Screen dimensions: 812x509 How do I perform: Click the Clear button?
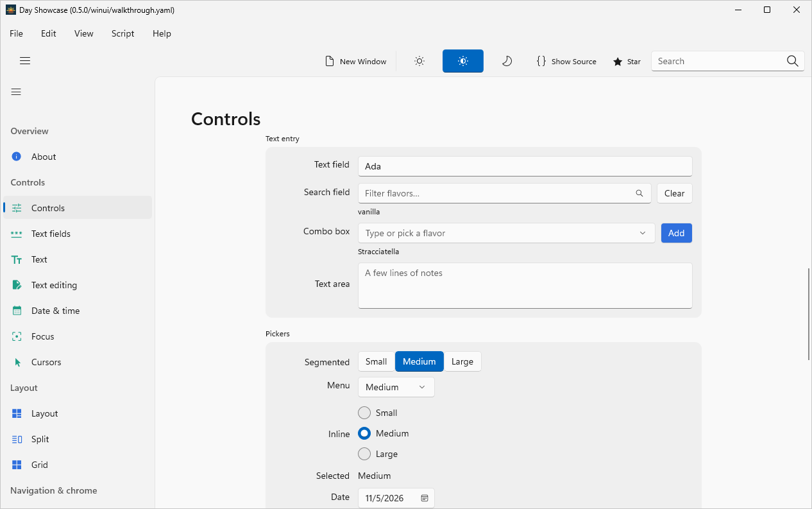click(x=675, y=193)
